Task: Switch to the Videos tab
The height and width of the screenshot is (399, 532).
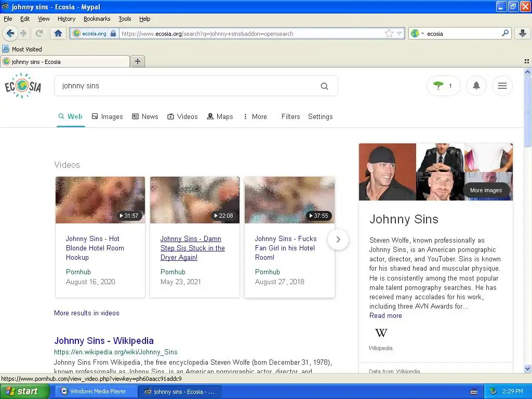Action: [x=182, y=117]
